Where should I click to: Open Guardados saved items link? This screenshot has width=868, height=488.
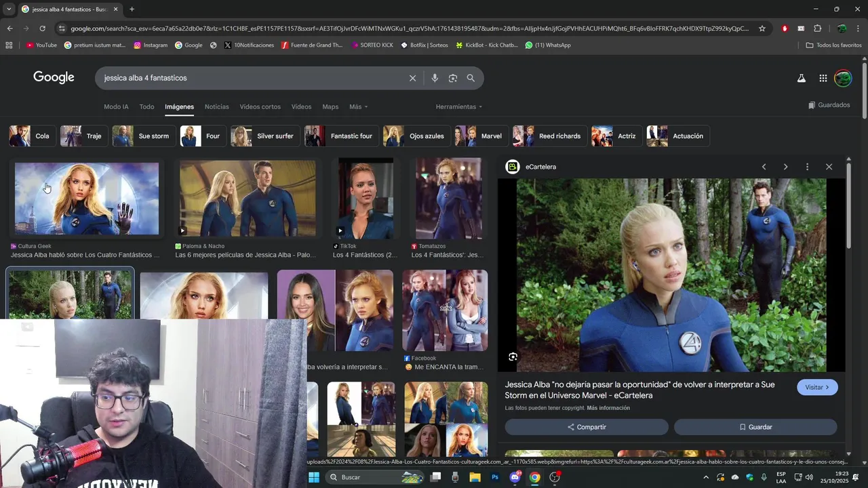pos(829,105)
